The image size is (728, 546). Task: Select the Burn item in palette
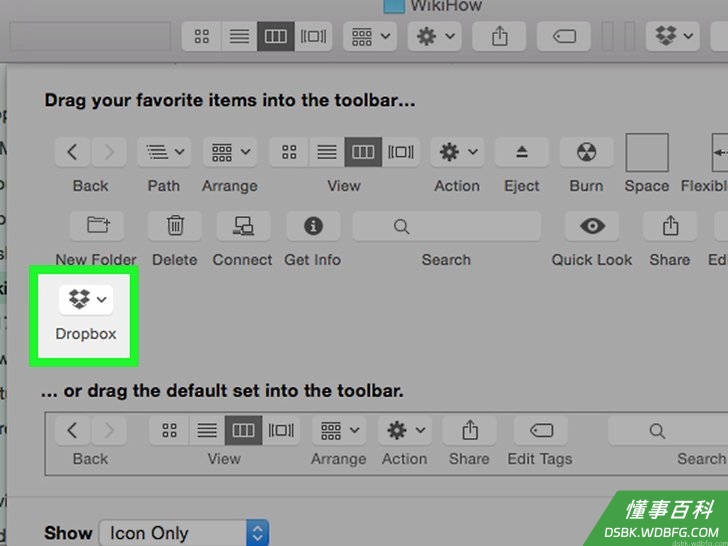click(586, 152)
